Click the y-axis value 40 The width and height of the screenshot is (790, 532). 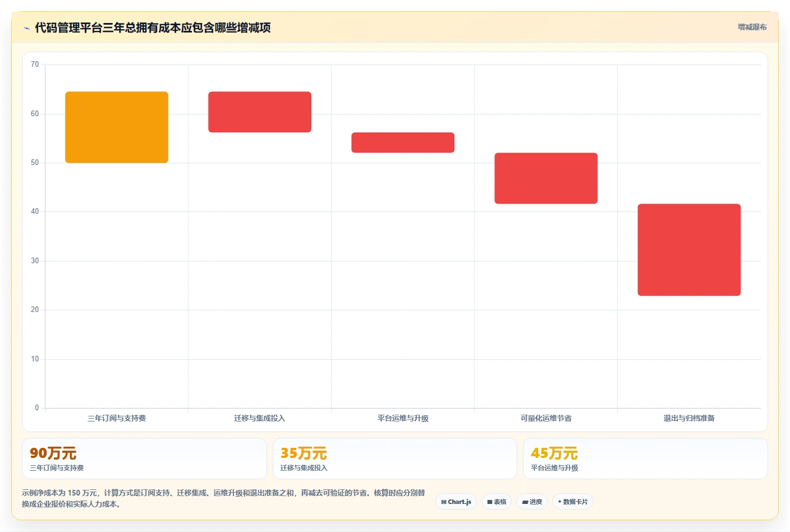pyautogui.click(x=35, y=212)
